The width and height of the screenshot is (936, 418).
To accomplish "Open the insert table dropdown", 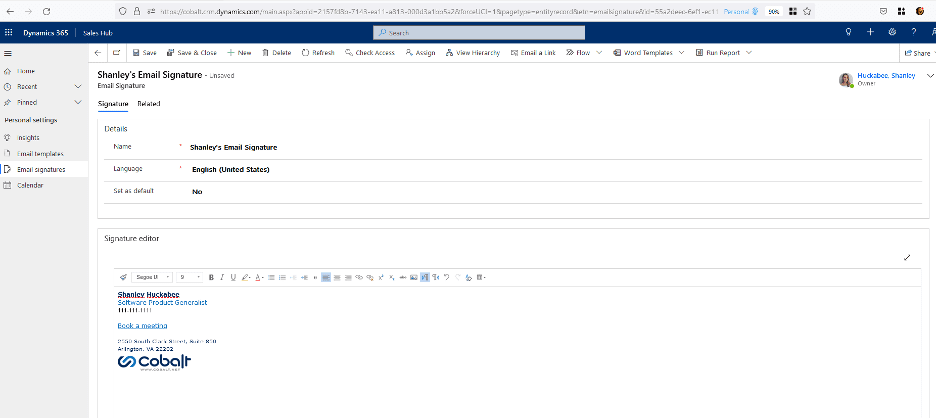I will pos(481,277).
